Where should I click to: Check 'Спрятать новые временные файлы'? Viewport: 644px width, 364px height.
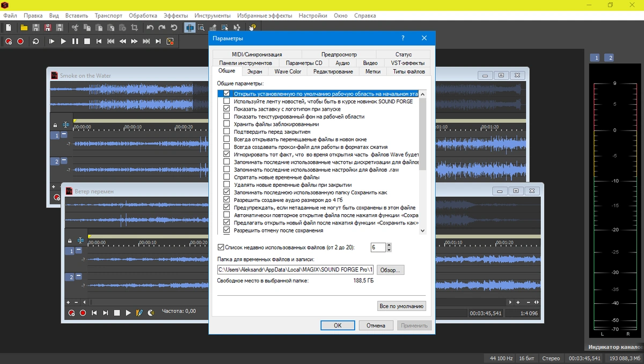tap(226, 177)
